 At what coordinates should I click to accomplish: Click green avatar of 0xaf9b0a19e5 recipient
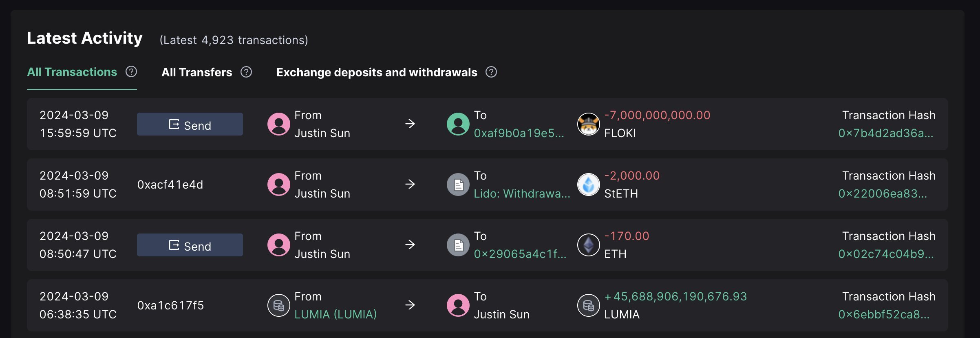458,124
